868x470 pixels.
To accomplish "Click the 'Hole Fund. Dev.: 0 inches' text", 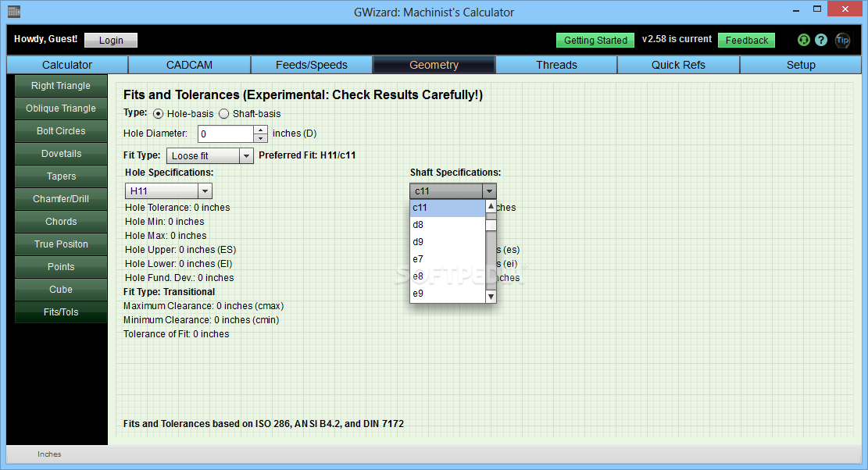I will (180, 278).
